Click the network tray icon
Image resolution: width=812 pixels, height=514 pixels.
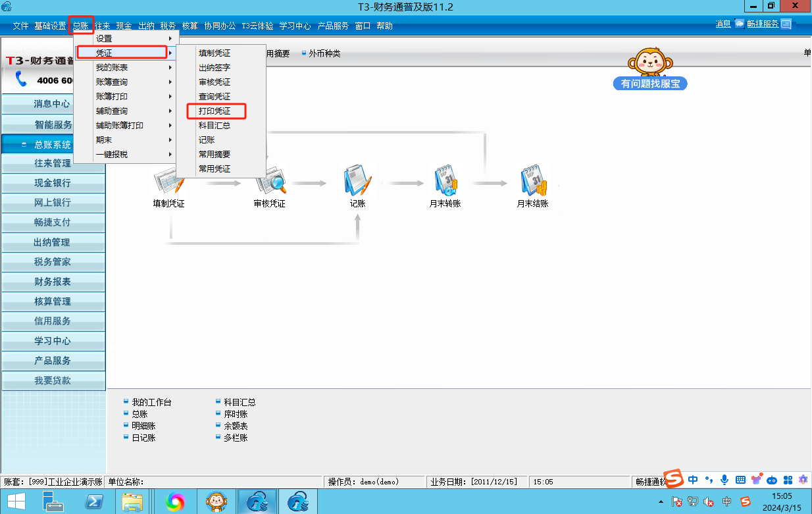tap(693, 501)
